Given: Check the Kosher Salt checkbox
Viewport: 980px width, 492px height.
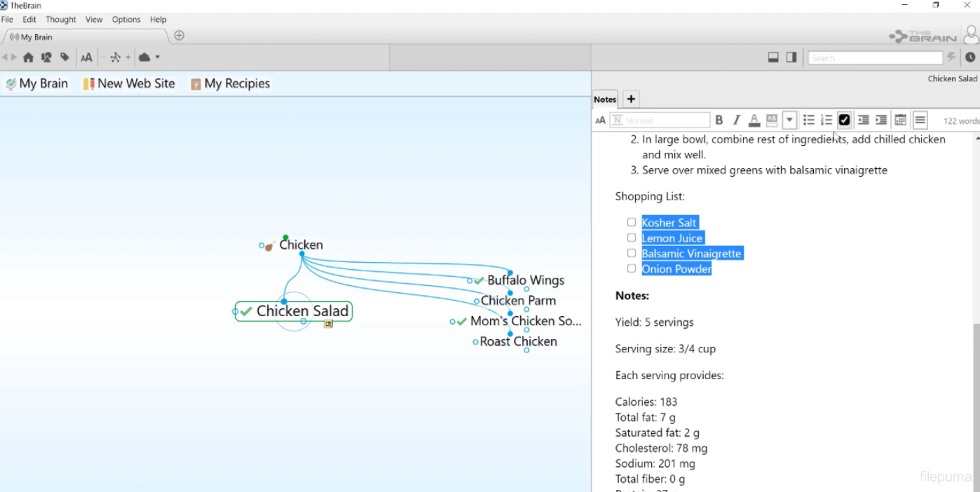Looking at the screenshot, I should (632, 223).
